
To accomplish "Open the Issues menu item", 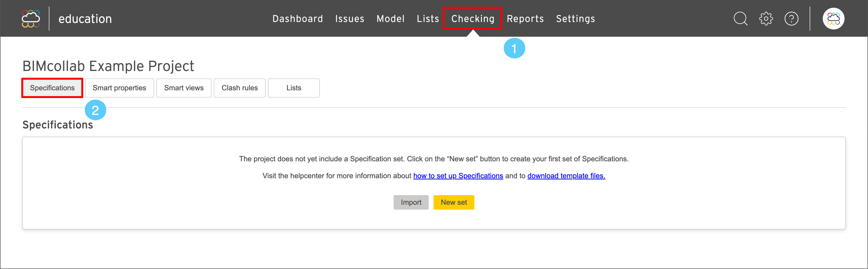I will click(x=349, y=19).
